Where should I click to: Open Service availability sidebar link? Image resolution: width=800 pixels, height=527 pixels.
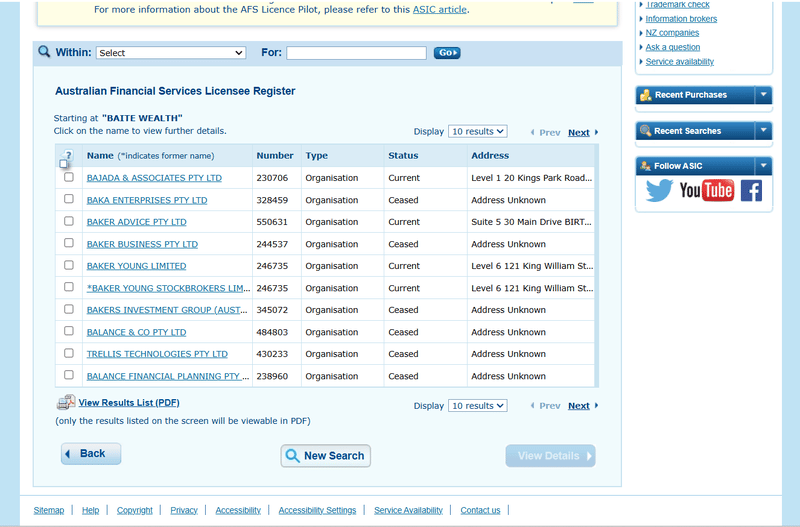point(680,62)
